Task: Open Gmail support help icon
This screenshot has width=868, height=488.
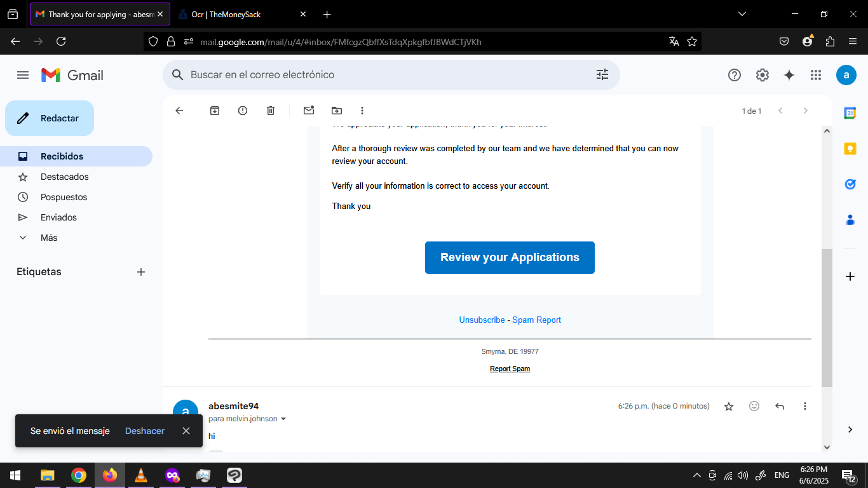Action: (x=735, y=75)
